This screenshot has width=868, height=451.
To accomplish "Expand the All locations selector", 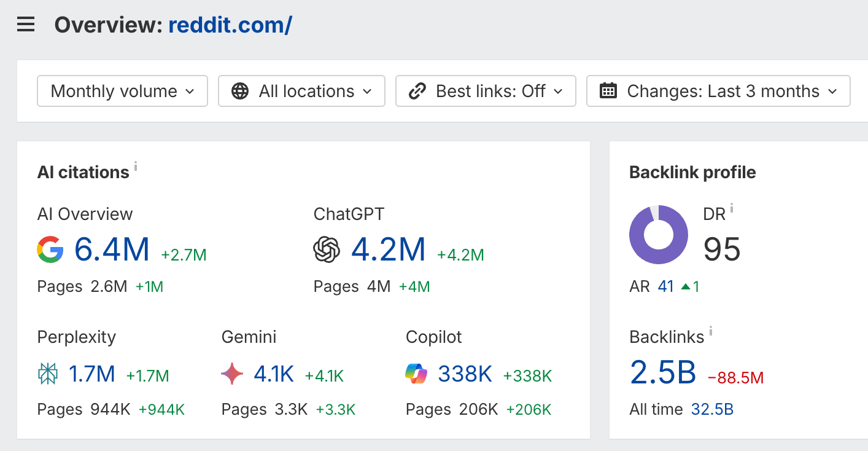I will [x=301, y=90].
